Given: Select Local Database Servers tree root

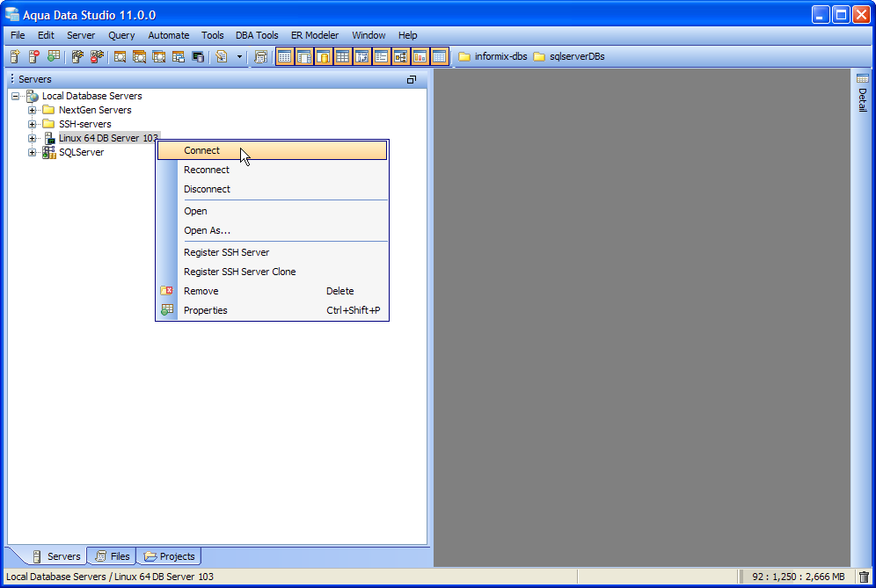Looking at the screenshot, I should [x=91, y=96].
